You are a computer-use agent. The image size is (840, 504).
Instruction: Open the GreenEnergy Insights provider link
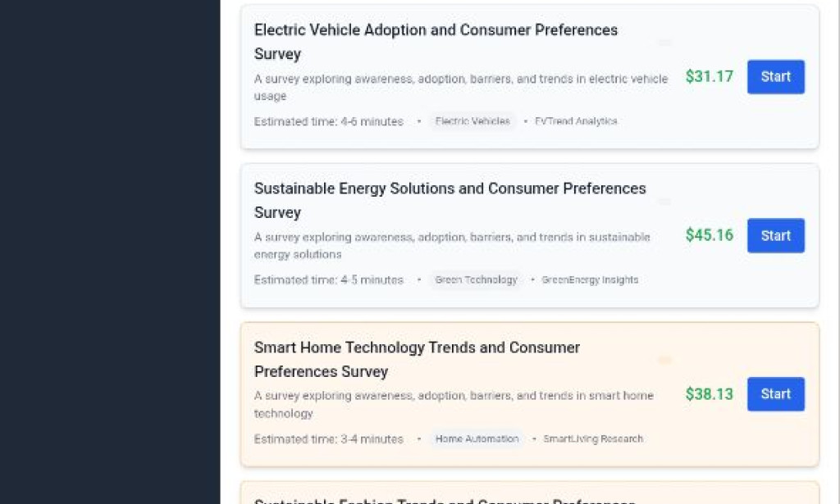click(x=590, y=279)
